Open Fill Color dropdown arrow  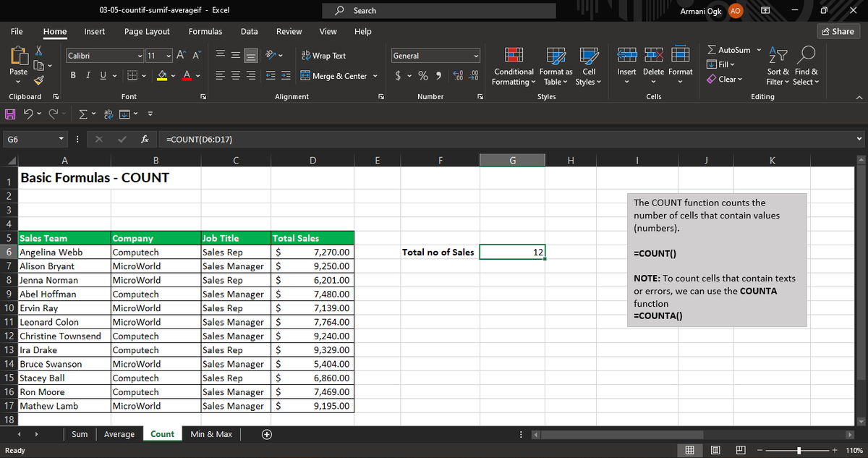pyautogui.click(x=174, y=76)
